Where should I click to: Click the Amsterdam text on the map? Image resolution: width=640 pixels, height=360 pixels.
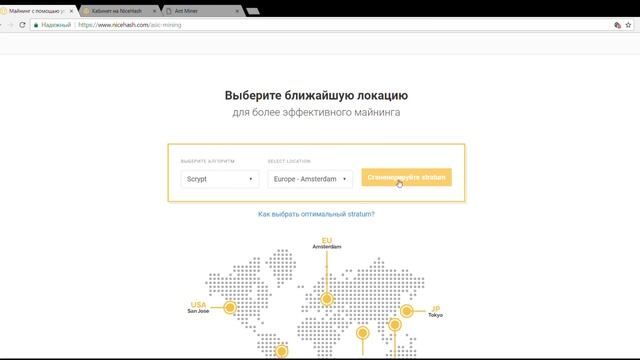327,247
